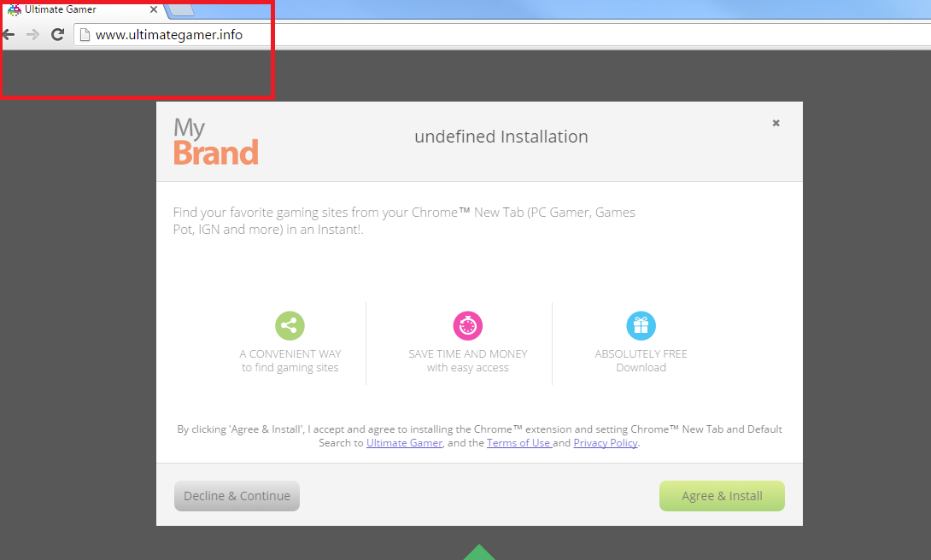Click 'ABSOLUTELY FREE' text
The height and width of the screenshot is (560, 931).
[x=641, y=353]
